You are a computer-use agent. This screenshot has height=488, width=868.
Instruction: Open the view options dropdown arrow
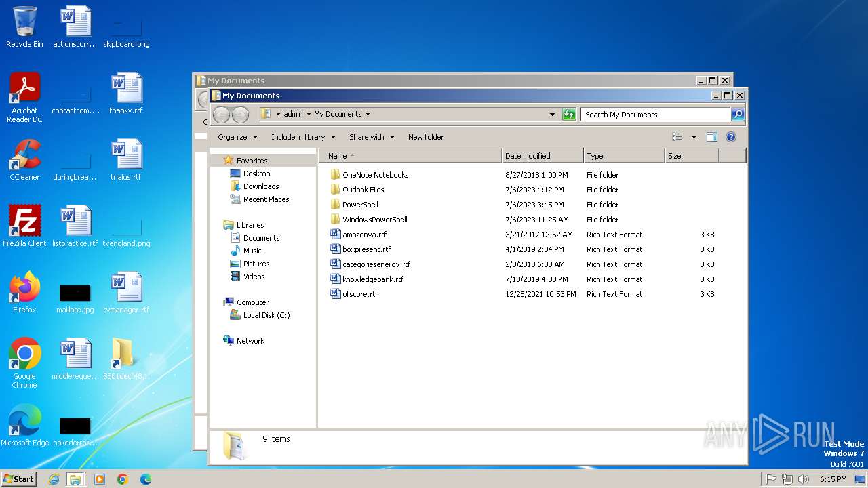pyautogui.click(x=694, y=137)
